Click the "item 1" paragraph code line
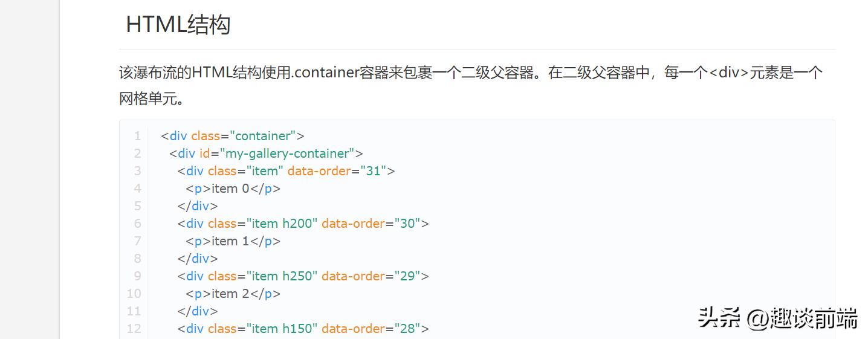Image resolution: width=868 pixels, height=339 pixels. click(233, 241)
